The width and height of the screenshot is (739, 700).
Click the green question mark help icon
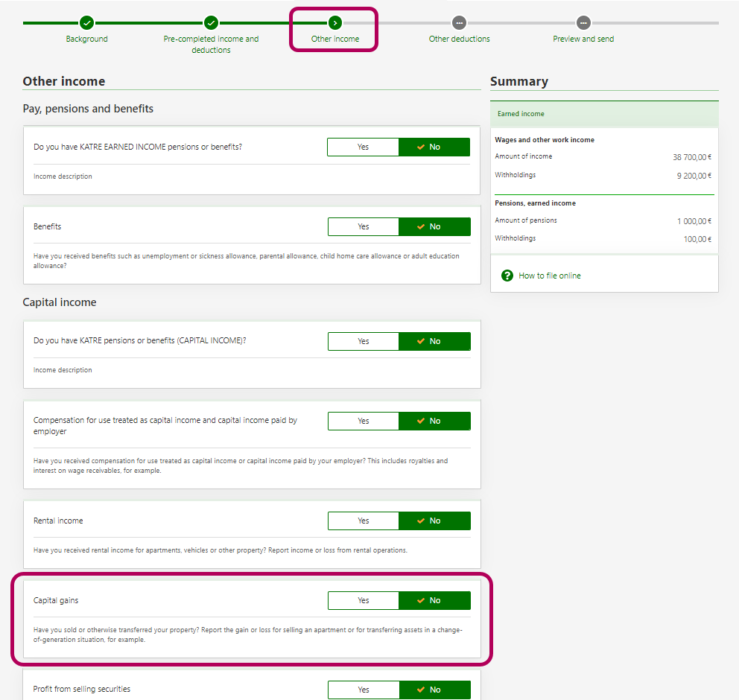pos(507,276)
